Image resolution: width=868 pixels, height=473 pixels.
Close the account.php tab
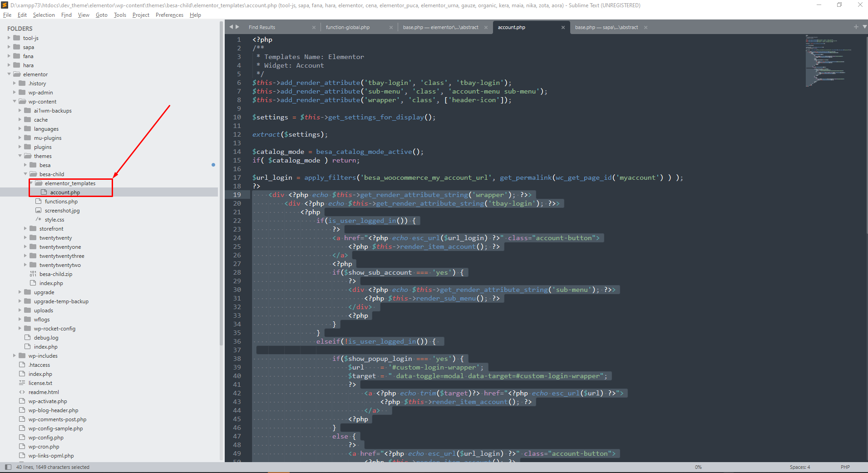tap(563, 27)
